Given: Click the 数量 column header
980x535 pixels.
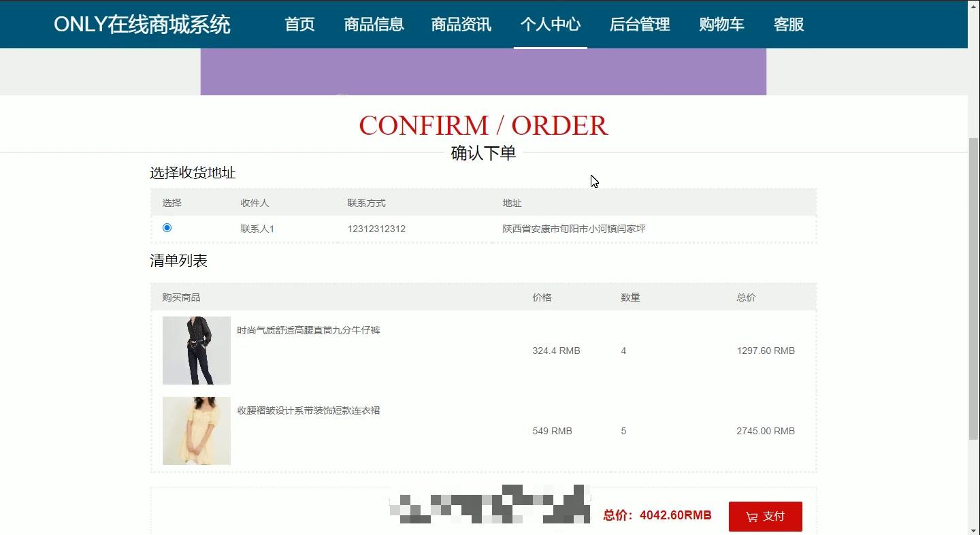Looking at the screenshot, I should (x=630, y=297).
